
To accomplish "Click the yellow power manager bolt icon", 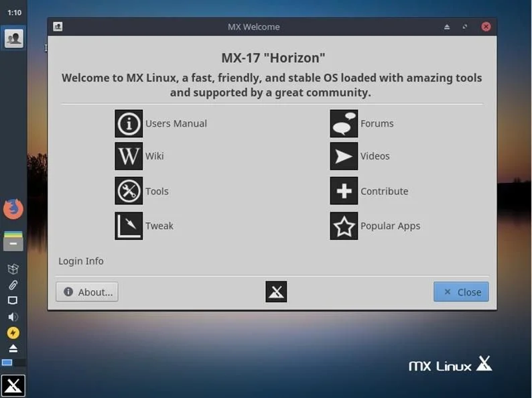I will tap(13, 333).
